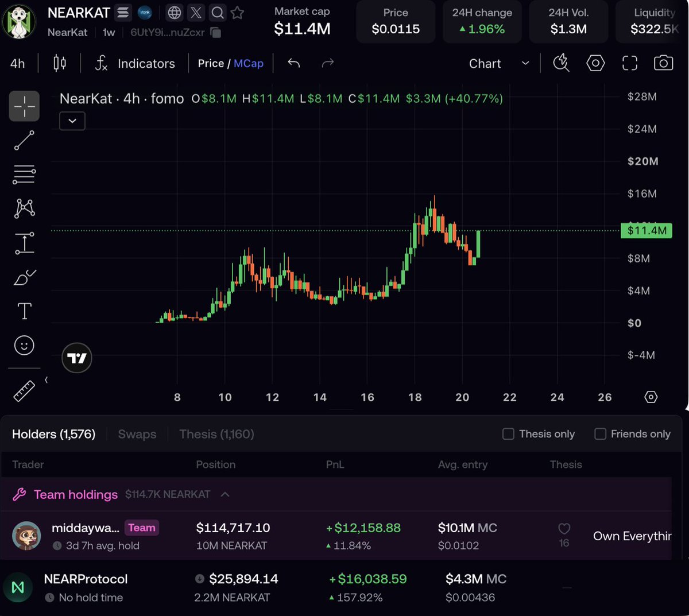Click the 24H change stat card
Screen dimensions: 689x616
[x=482, y=22]
